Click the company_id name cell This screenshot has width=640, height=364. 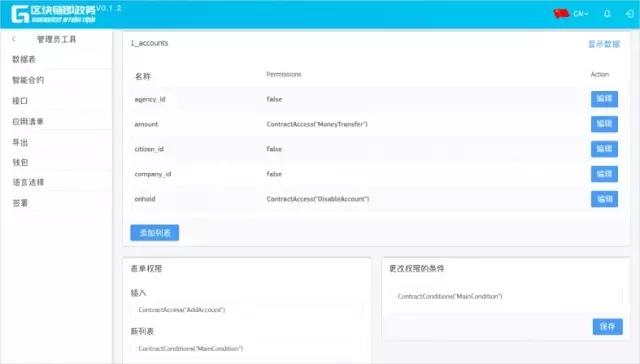153,174
